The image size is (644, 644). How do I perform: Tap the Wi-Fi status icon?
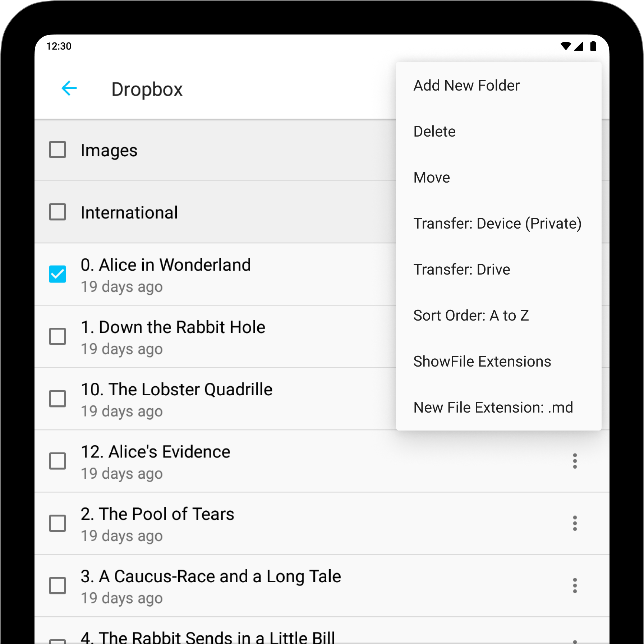click(566, 46)
